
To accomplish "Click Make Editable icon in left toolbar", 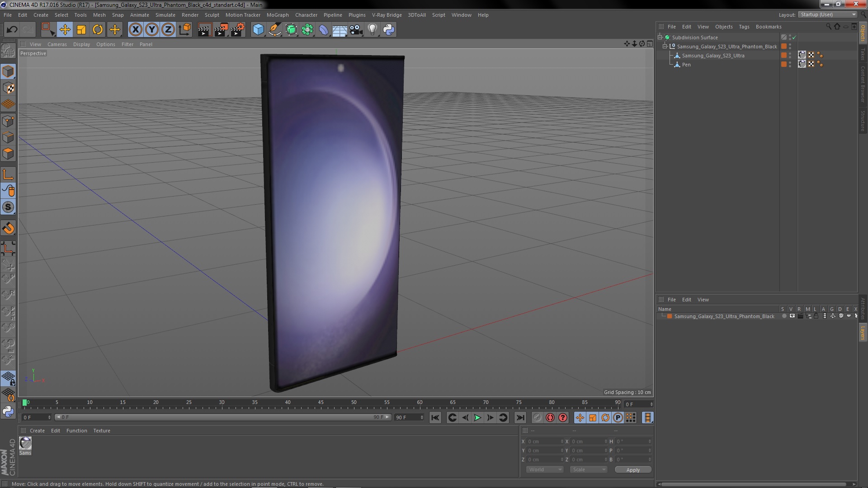I will [8, 51].
